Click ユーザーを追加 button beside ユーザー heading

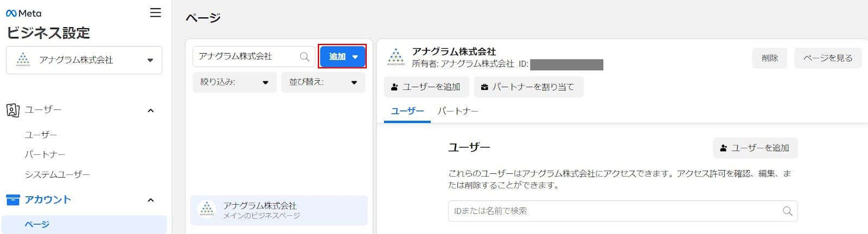(x=755, y=148)
